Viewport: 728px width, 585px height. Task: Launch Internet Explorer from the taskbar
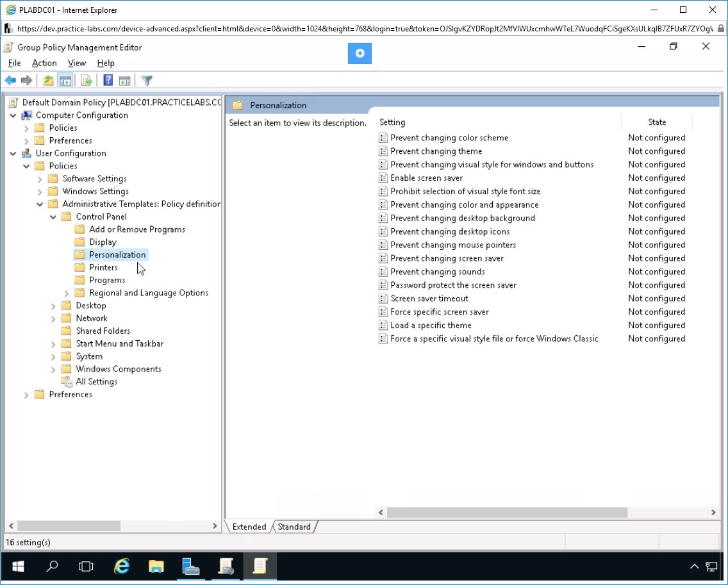[122, 566]
